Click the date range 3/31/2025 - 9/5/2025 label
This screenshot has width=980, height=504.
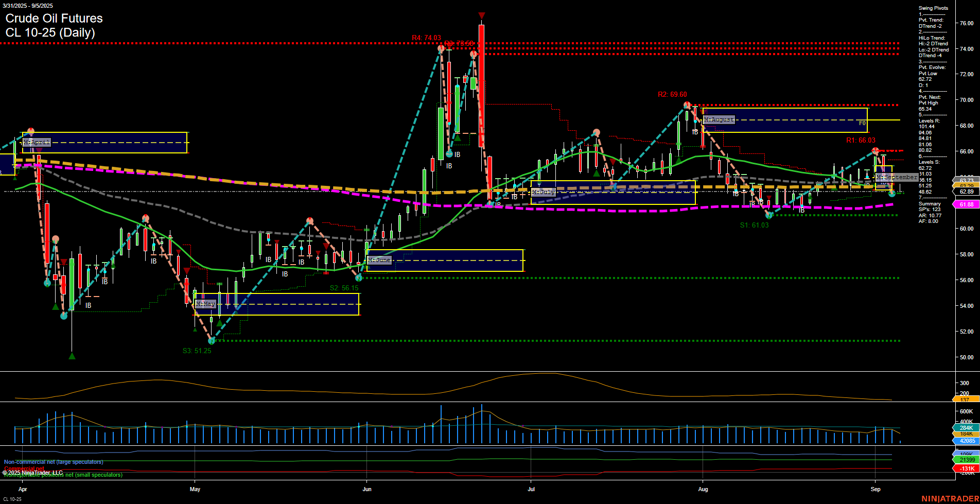click(x=26, y=6)
